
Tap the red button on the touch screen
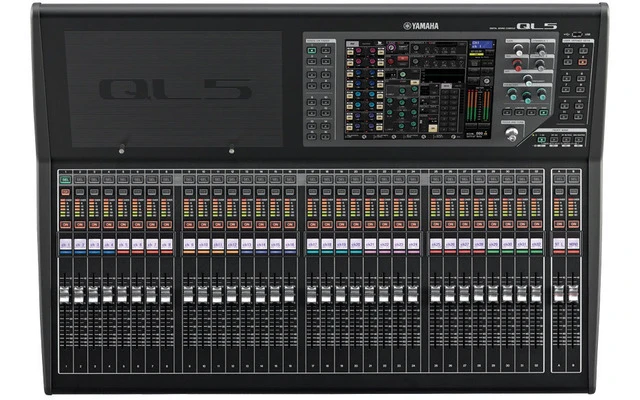[x=402, y=60]
